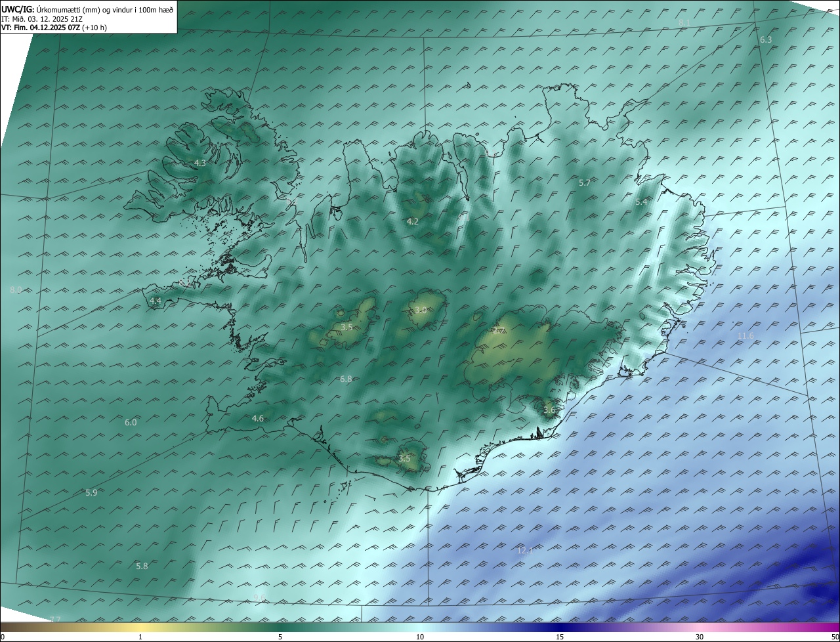
Task: Click the 5.4 value label on the map
Action: point(641,202)
